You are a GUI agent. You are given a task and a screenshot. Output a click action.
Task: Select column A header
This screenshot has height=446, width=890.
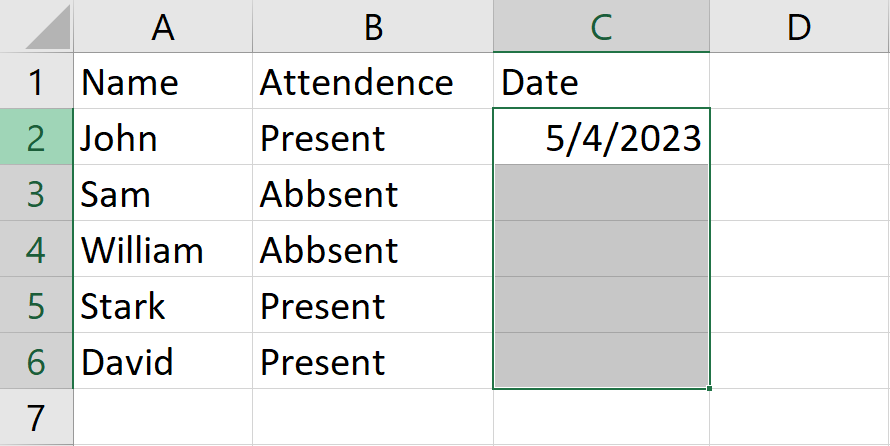point(163,26)
